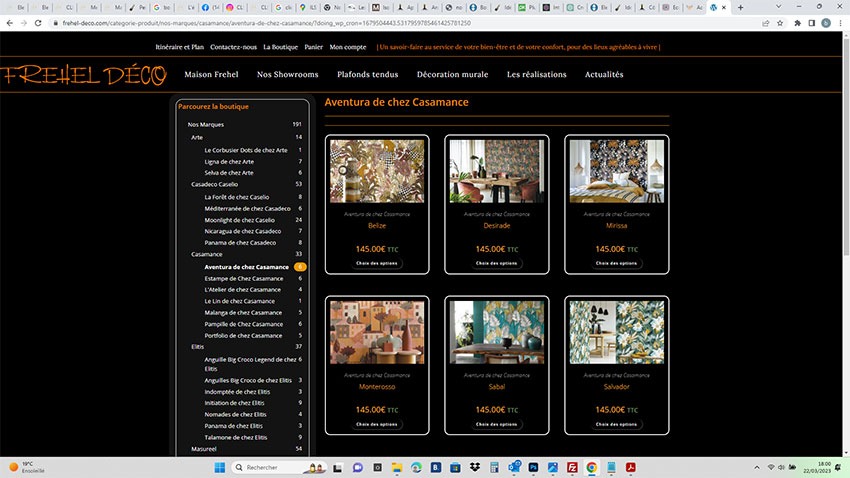Image resolution: width=850 pixels, height=478 pixels.
Task: Open the Salvador product image
Action: [616, 332]
